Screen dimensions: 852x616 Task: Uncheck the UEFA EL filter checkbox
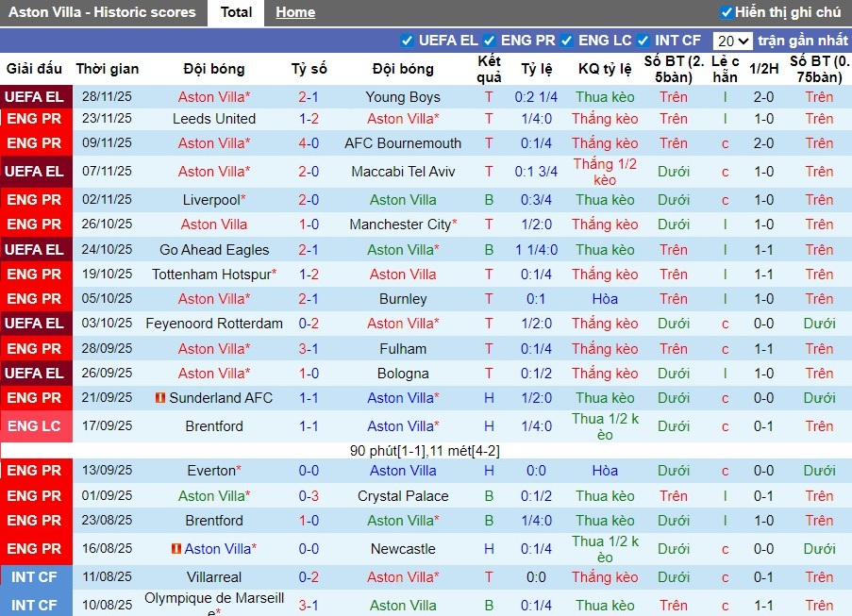click(x=408, y=41)
